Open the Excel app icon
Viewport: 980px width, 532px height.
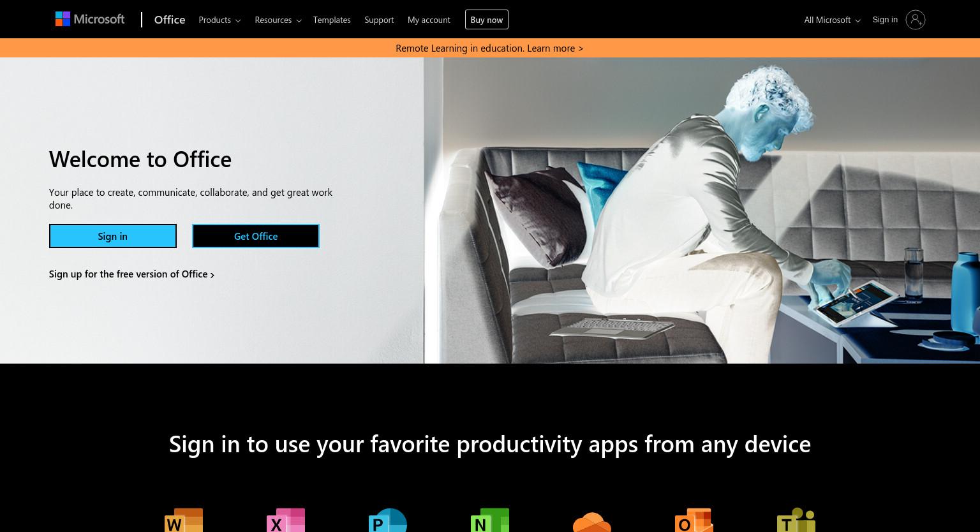(286, 521)
